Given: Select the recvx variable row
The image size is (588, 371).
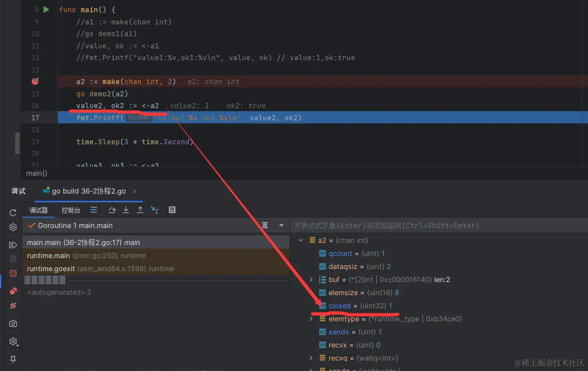Looking at the screenshot, I should click(439, 345).
